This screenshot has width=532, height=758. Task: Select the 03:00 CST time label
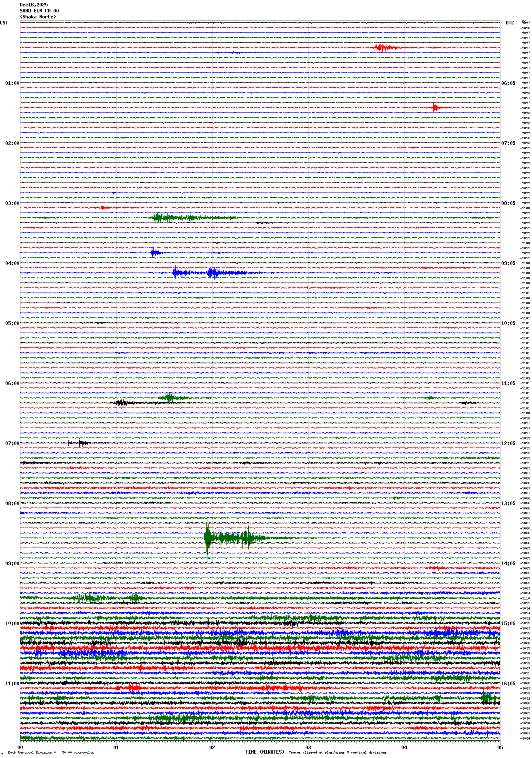pyautogui.click(x=12, y=203)
